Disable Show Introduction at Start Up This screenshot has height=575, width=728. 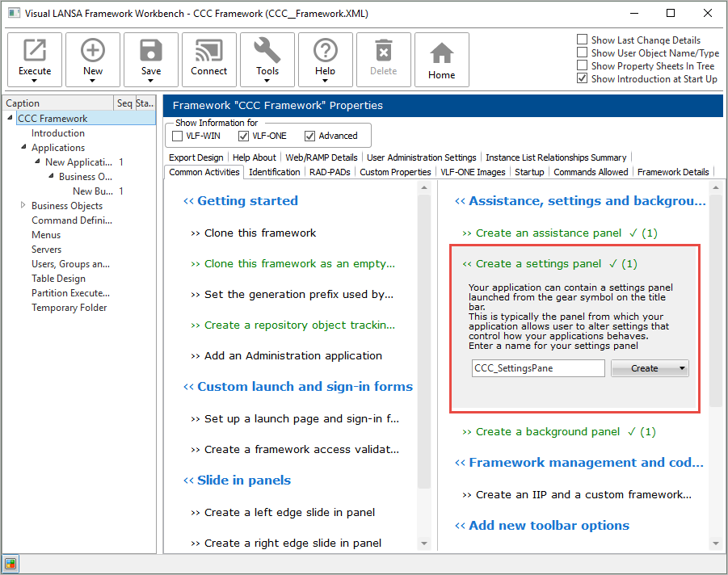tap(583, 78)
